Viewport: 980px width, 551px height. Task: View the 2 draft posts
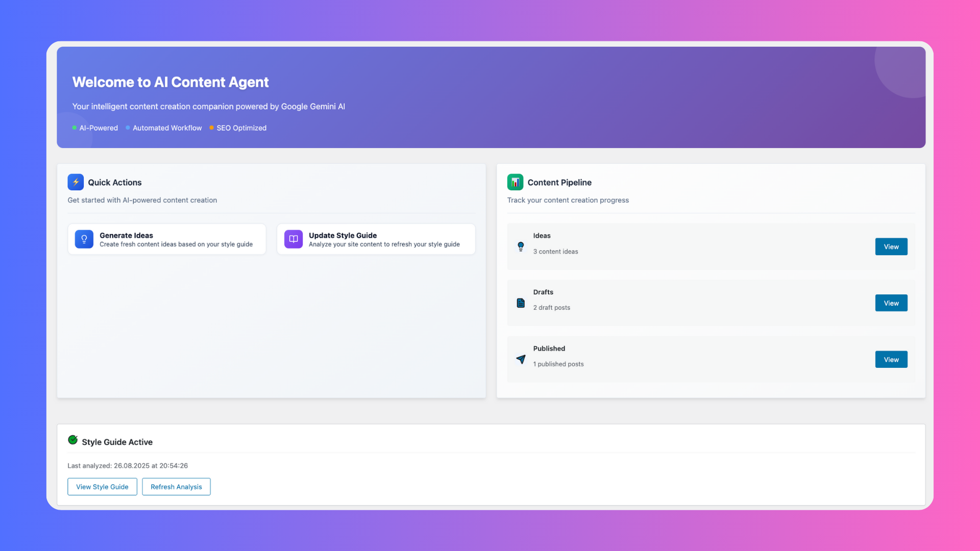click(x=891, y=303)
